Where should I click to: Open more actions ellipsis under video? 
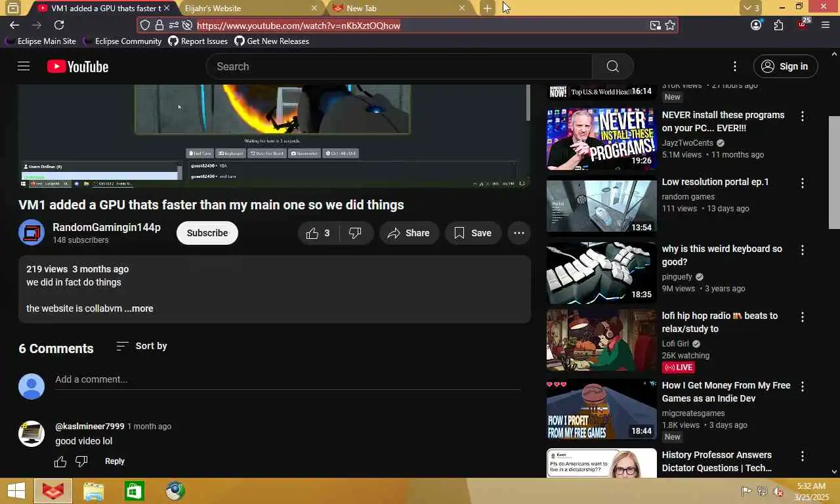[519, 233]
